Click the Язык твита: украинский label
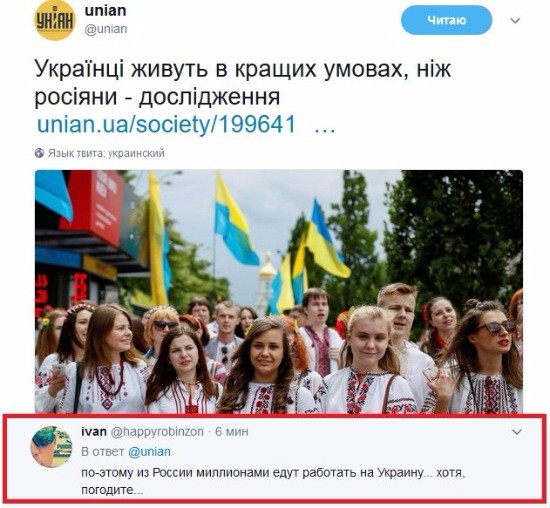The width and height of the screenshot is (550, 508). tap(106, 153)
